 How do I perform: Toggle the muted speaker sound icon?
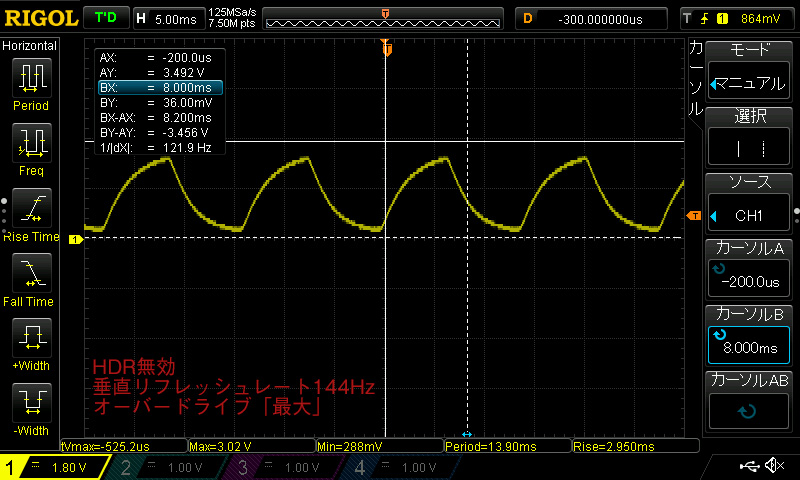(774, 465)
